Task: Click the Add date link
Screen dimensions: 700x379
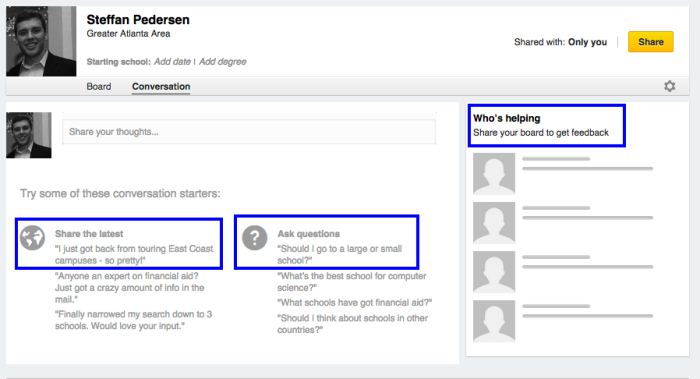Action: click(x=172, y=62)
